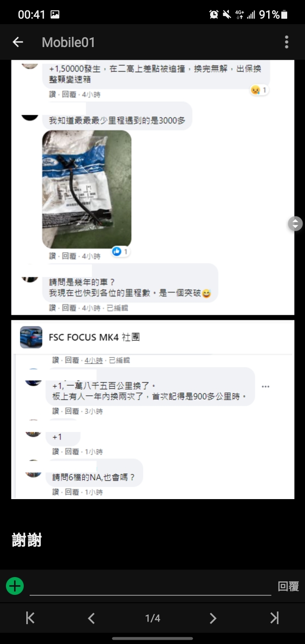
Task: Open the screenshot notification icon in the status bar
Action: [x=55, y=15]
